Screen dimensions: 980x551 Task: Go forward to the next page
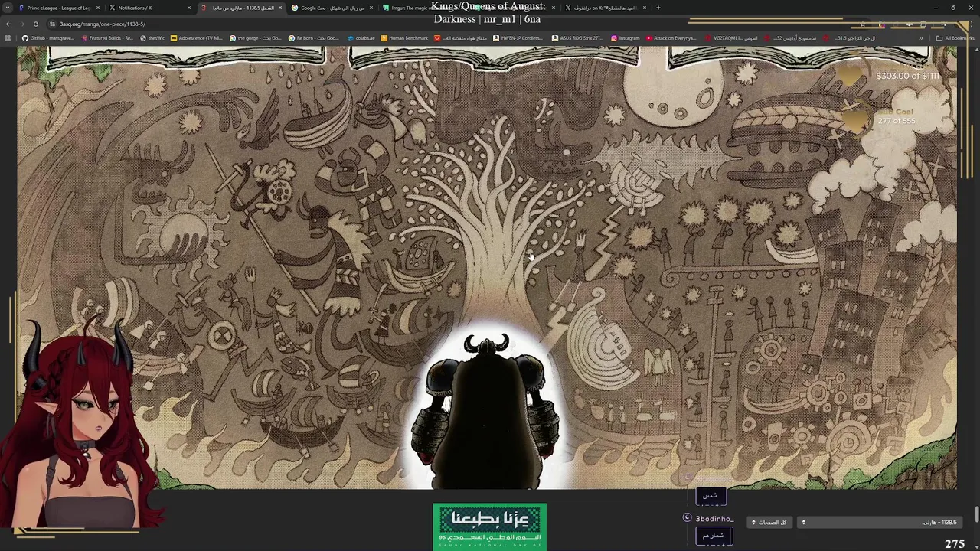(x=21, y=24)
